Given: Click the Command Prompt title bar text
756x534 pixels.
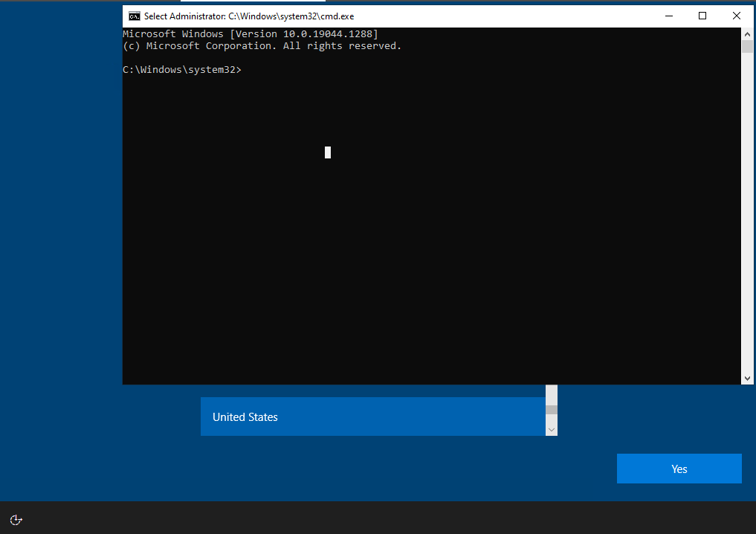Looking at the screenshot, I should 249,16.
